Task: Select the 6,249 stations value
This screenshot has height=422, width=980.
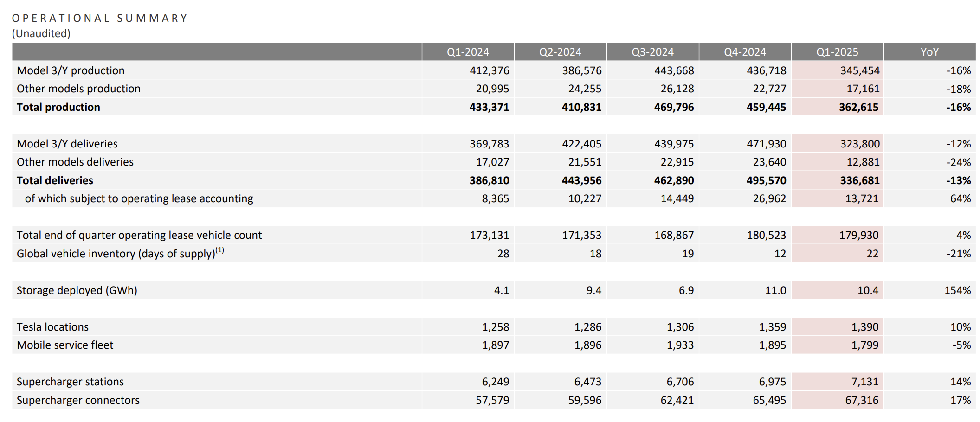Action: coord(495,382)
